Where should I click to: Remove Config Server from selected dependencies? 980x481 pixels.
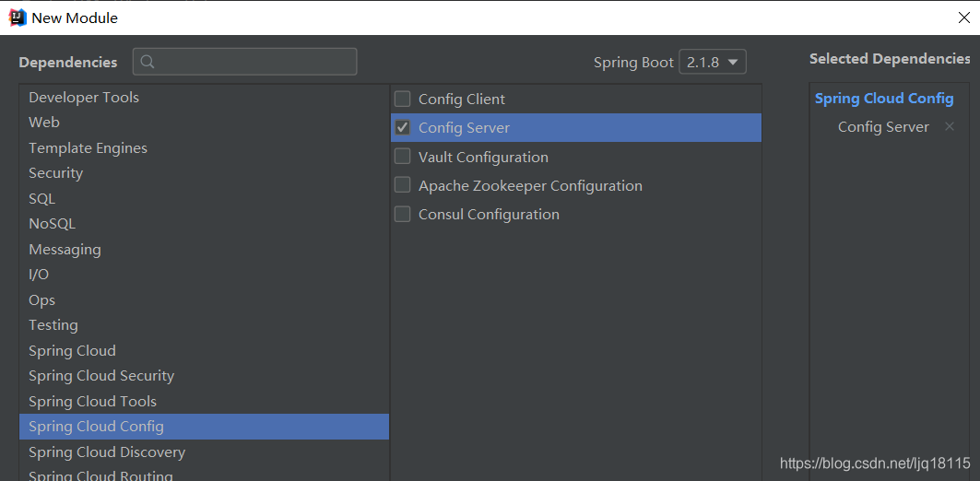point(950,127)
